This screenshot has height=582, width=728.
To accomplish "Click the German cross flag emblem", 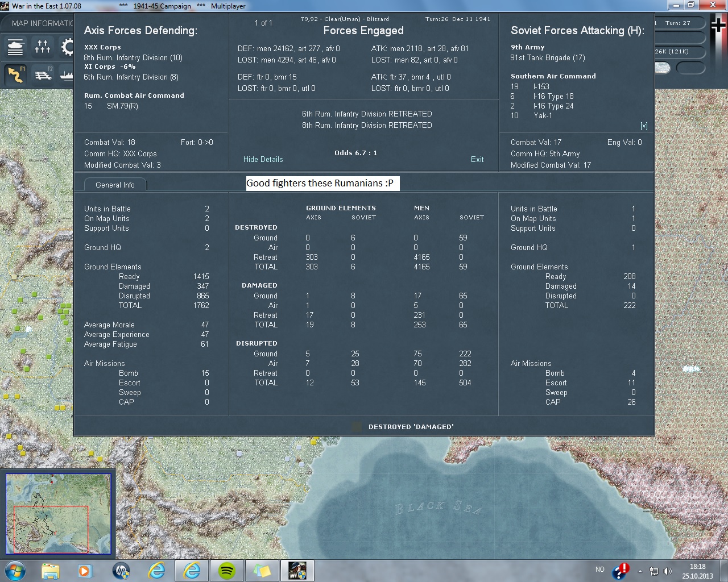I will click(718, 26).
